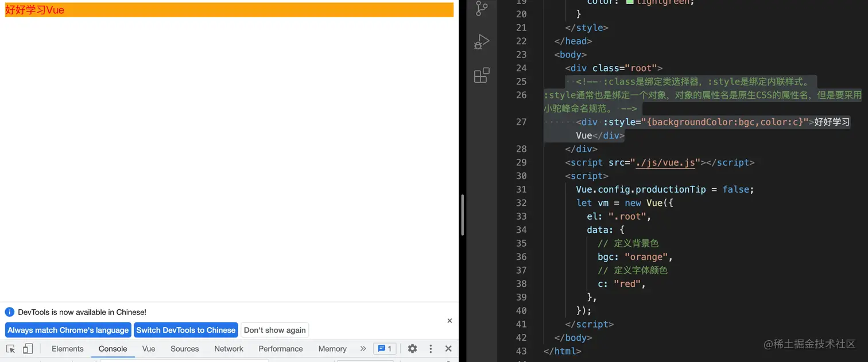Click the bgc: "orange" code line

pos(635,256)
